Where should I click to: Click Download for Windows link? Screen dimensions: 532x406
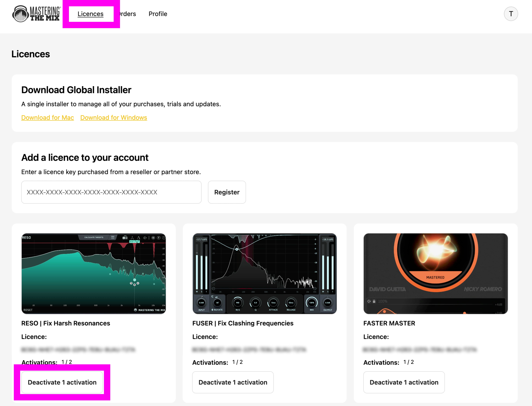(113, 117)
